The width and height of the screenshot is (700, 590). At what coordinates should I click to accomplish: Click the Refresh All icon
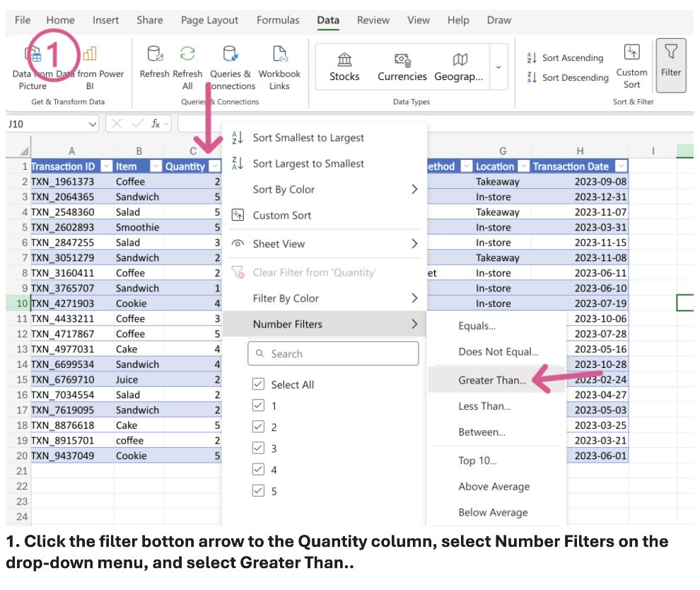click(187, 54)
